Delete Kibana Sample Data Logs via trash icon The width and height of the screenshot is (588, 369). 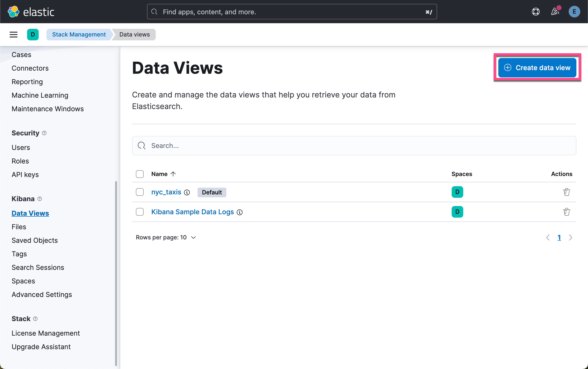tap(566, 212)
